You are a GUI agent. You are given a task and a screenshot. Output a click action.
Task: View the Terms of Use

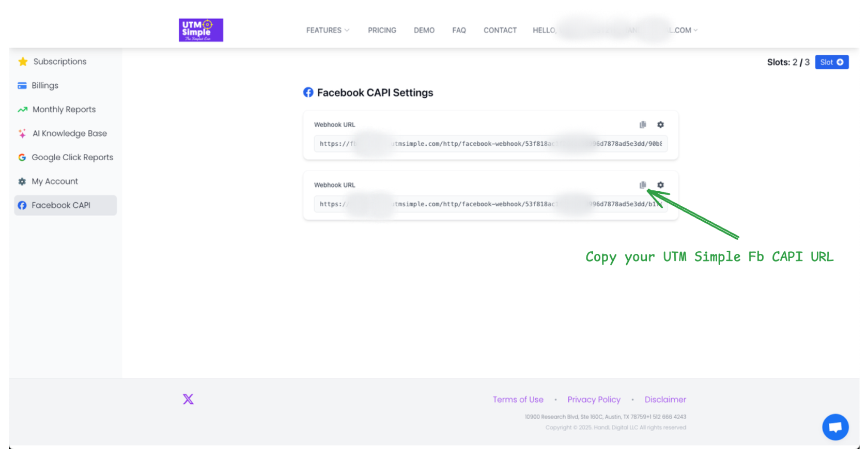(x=518, y=400)
